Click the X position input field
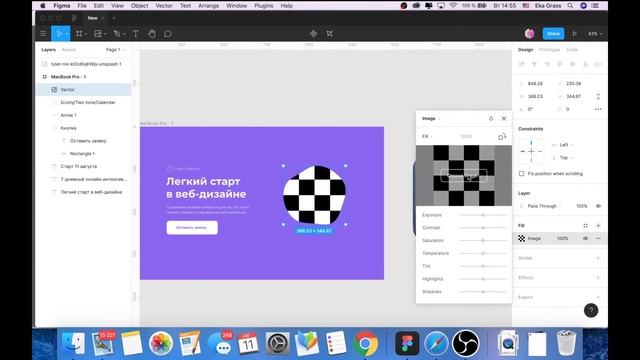This screenshot has height=360, width=640. tap(536, 84)
